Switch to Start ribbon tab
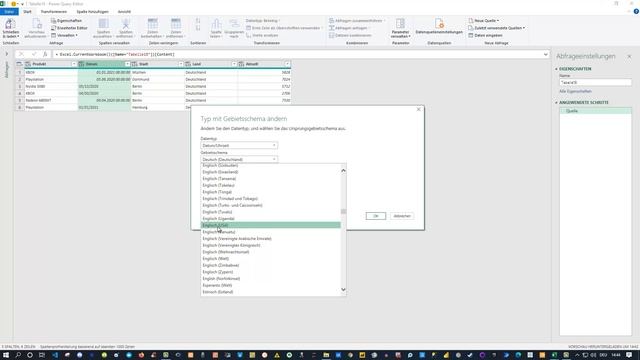Image resolution: width=640 pixels, height=360 pixels. click(27, 11)
